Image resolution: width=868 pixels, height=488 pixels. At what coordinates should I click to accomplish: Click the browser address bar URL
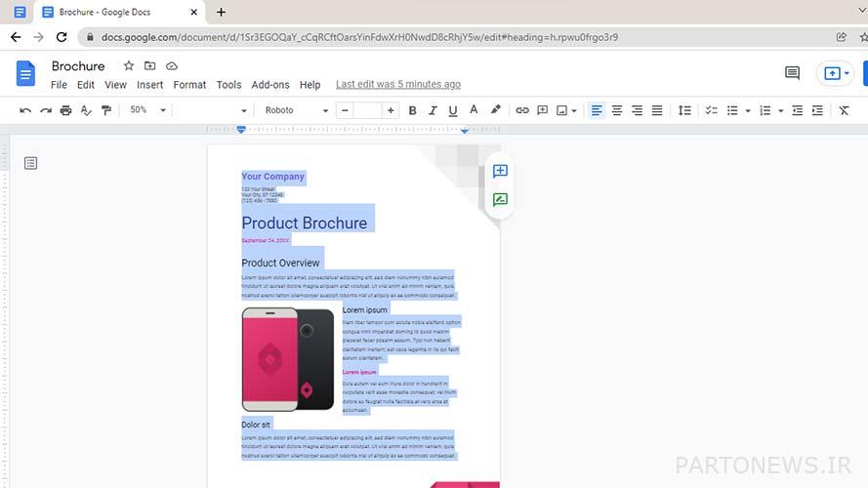pyautogui.click(x=359, y=37)
